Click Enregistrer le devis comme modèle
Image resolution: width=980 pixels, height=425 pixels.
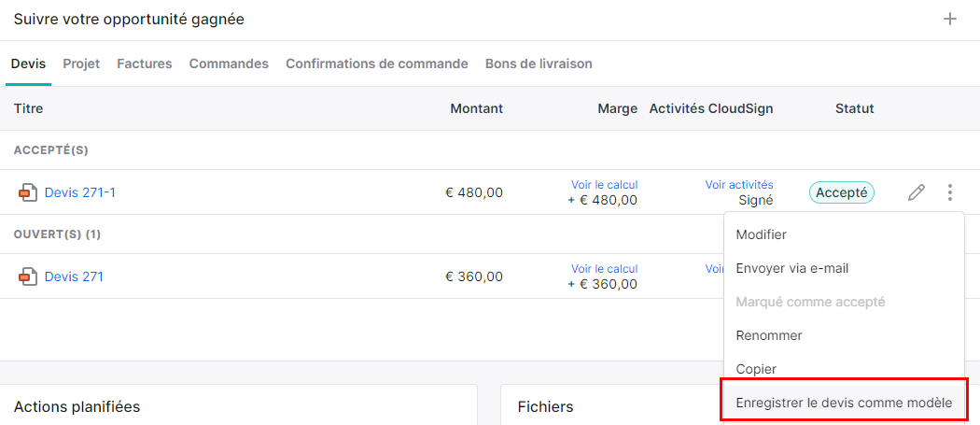tap(844, 403)
